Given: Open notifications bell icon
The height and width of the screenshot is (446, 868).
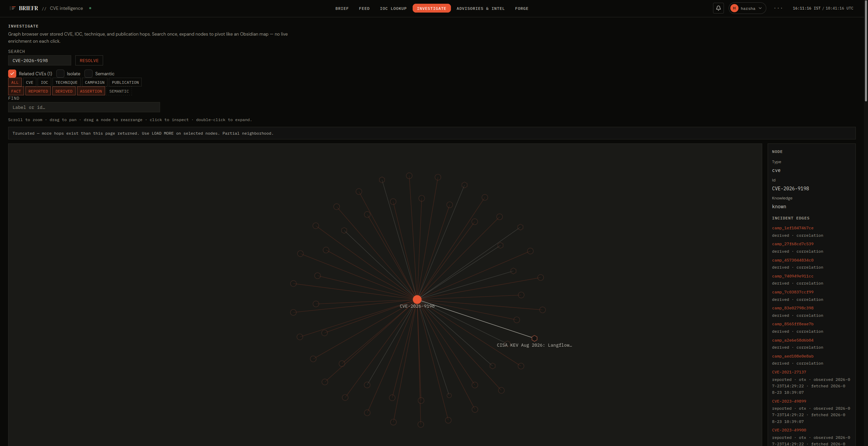Looking at the screenshot, I should click(718, 8).
